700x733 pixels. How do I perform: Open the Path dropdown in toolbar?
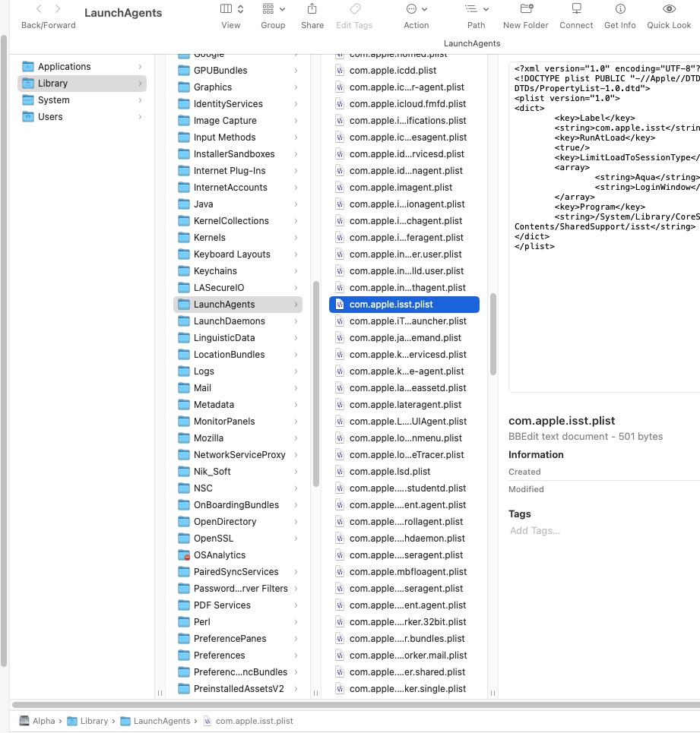click(x=477, y=9)
